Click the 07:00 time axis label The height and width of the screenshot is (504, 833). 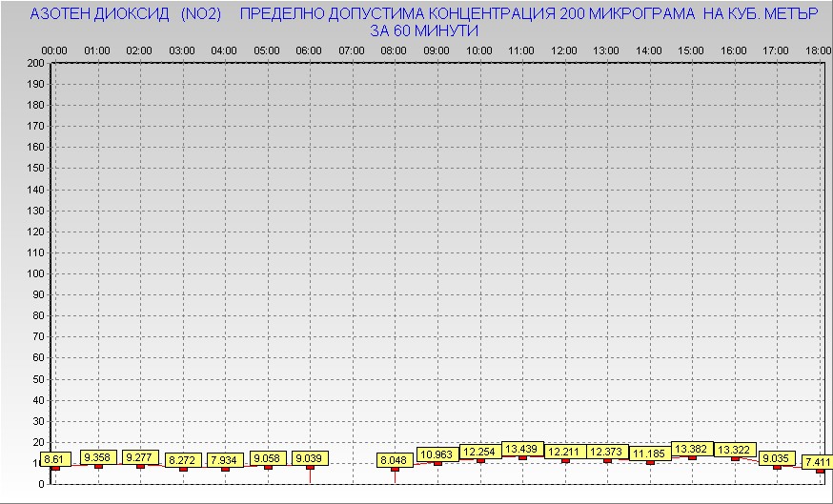[x=352, y=50]
